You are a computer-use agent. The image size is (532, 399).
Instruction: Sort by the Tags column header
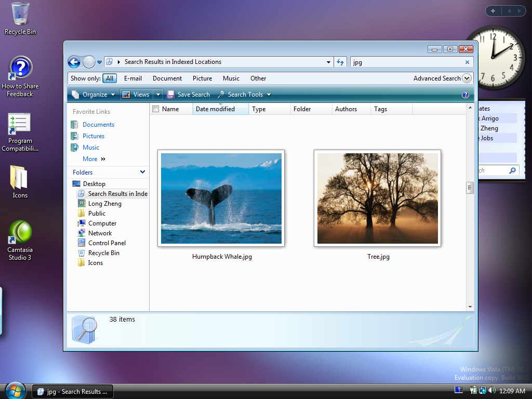392,109
